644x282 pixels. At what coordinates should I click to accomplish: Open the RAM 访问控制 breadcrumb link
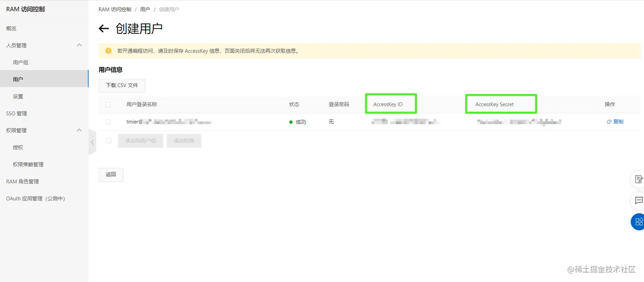tap(115, 9)
